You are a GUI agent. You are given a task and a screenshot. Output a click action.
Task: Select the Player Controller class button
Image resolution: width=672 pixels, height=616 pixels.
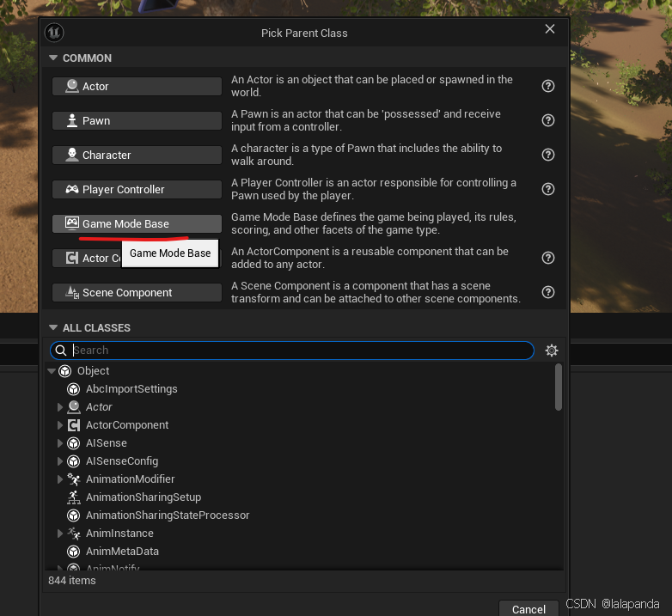137,189
